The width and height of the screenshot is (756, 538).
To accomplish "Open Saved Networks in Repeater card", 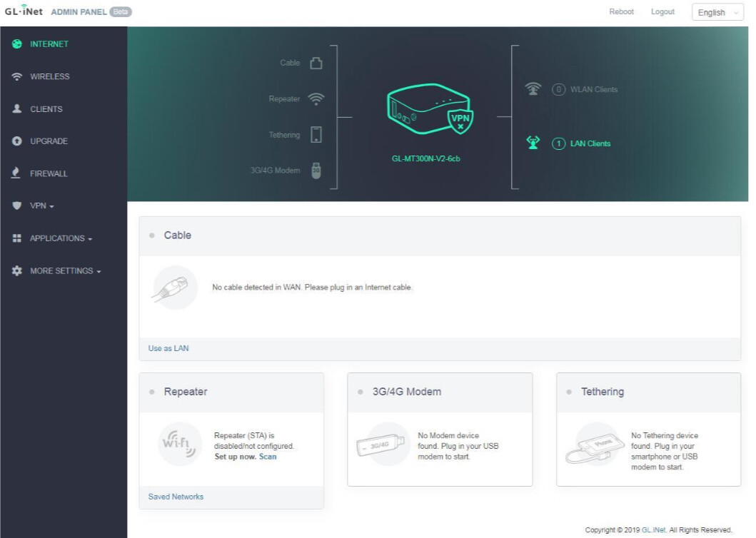I will point(176,497).
